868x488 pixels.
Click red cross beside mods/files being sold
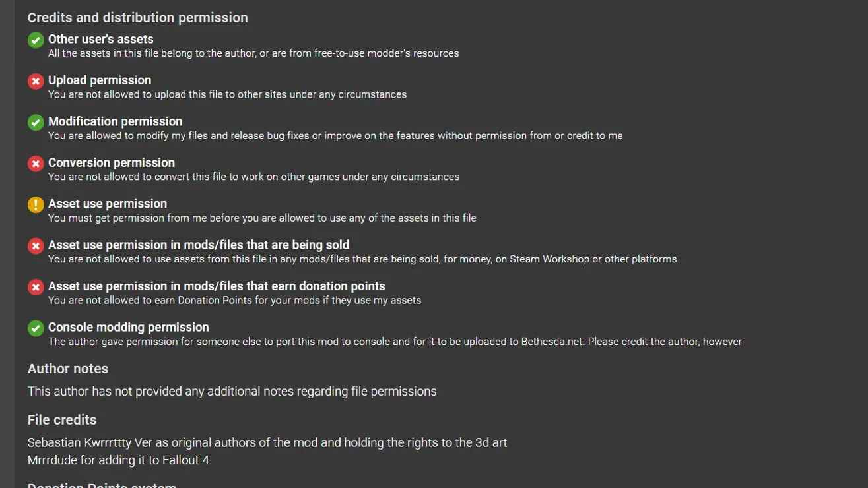point(36,246)
